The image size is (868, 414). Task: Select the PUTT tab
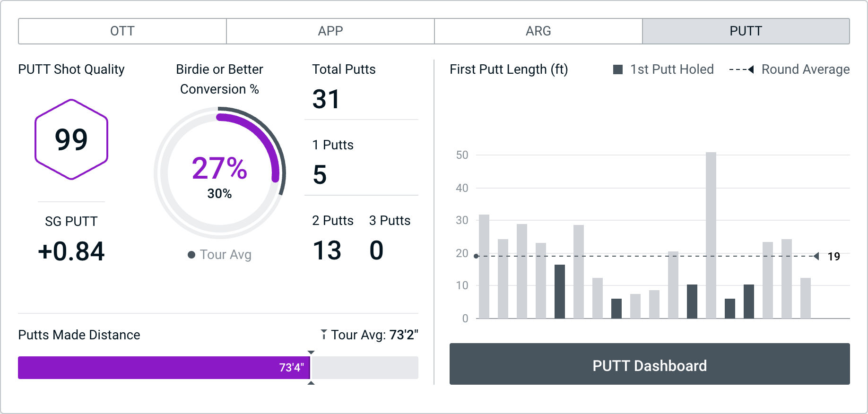(746, 31)
